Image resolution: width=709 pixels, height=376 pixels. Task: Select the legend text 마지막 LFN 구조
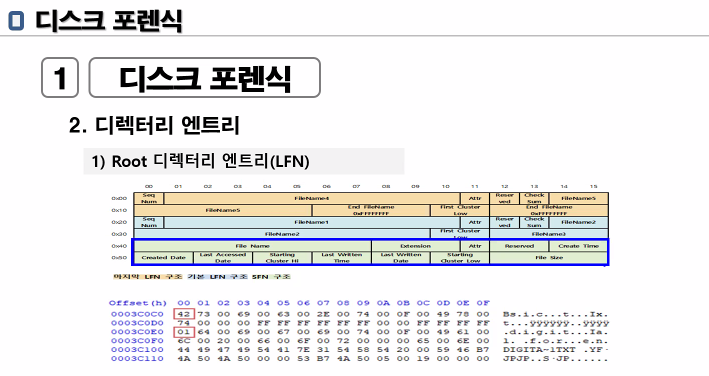[147, 277]
